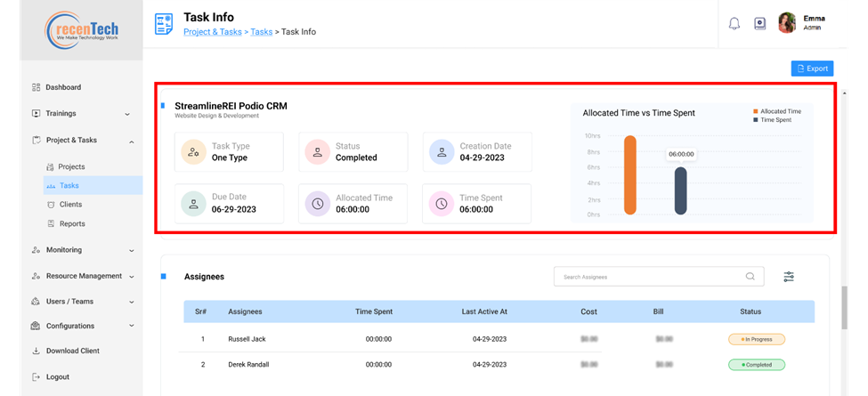Click the Status column header in table
This screenshot has width=868, height=396.
[x=750, y=311]
